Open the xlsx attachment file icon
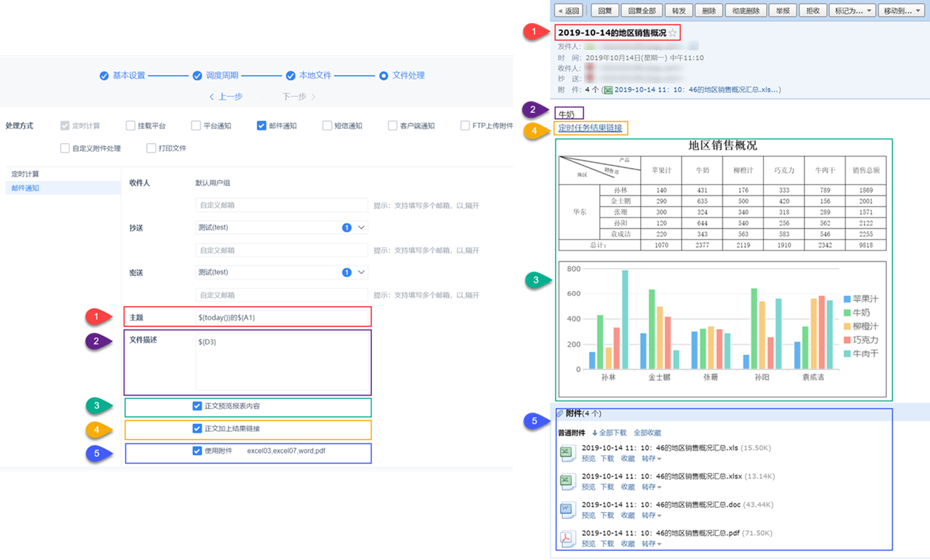Image resolution: width=930 pixels, height=560 pixels. point(567,481)
